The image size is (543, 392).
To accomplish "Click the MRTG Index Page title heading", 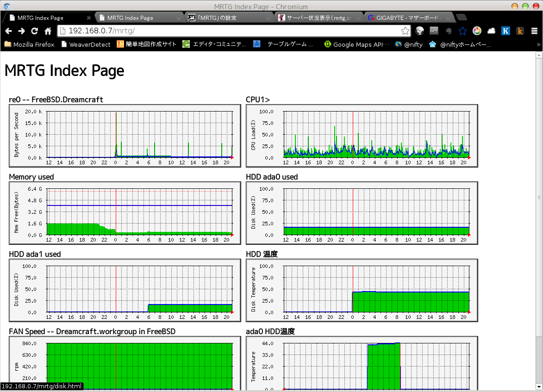I will pyautogui.click(x=64, y=71).
